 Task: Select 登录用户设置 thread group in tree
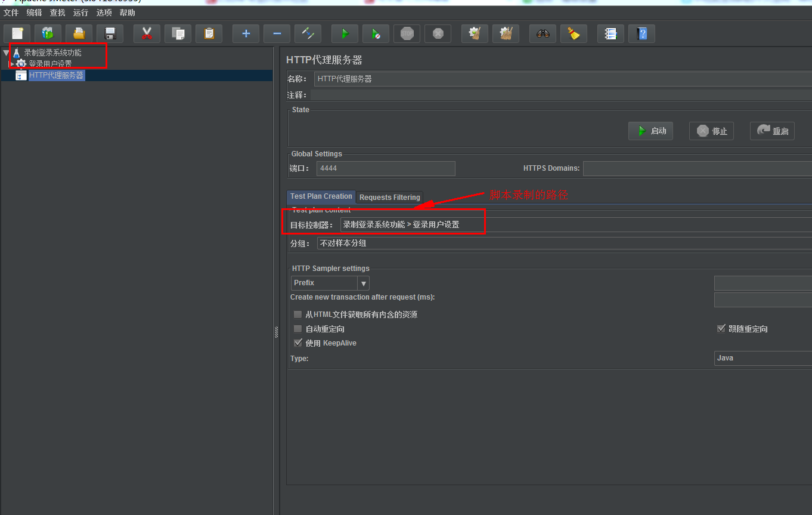tap(50, 63)
